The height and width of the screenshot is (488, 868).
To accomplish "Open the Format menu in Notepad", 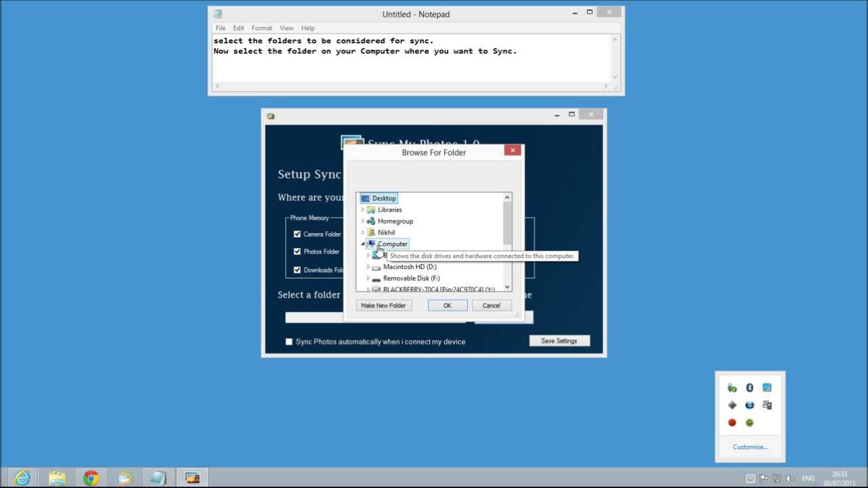I will [x=262, y=28].
